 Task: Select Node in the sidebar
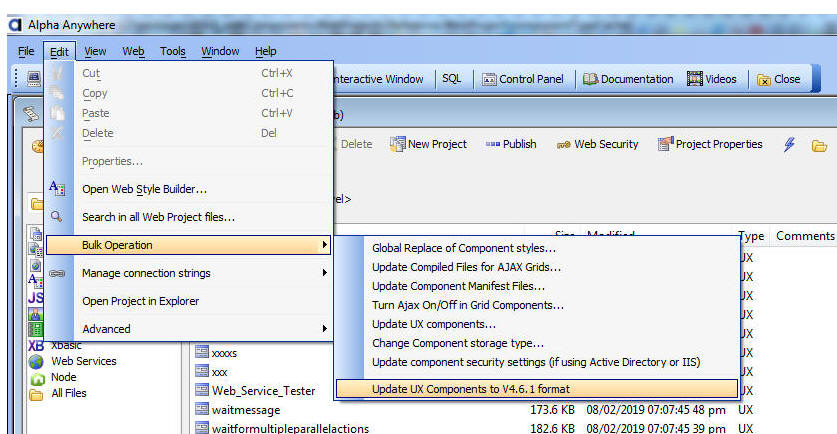pyautogui.click(x=64, y=377)
